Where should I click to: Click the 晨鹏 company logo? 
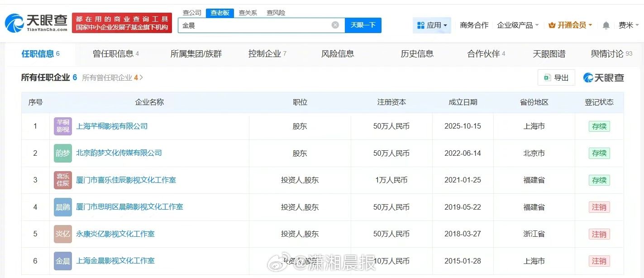tap(63, 207)
